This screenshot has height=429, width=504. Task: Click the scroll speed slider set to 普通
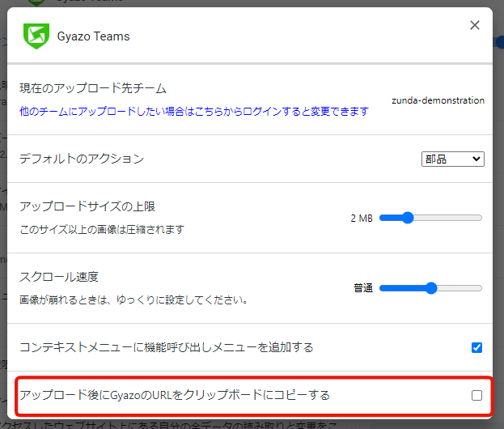point(430,288)
